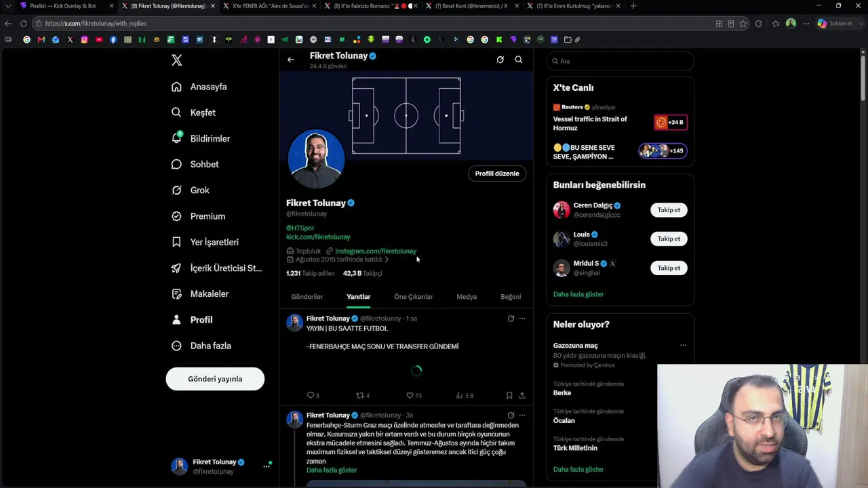Reload the page in browser toolbar
The height and width of the screenshot is (488, 868).
[x=23, y=23]
